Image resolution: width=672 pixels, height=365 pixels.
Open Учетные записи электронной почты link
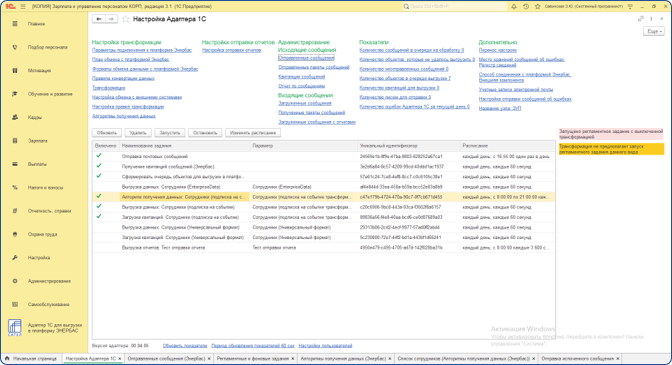pyautogui.click(x=516, y=90)
